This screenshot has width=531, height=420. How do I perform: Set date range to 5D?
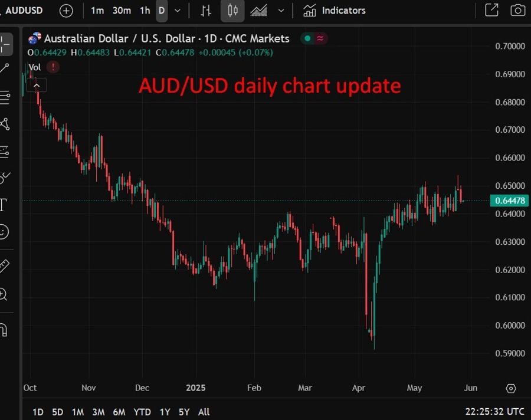(x=58, y=412)
